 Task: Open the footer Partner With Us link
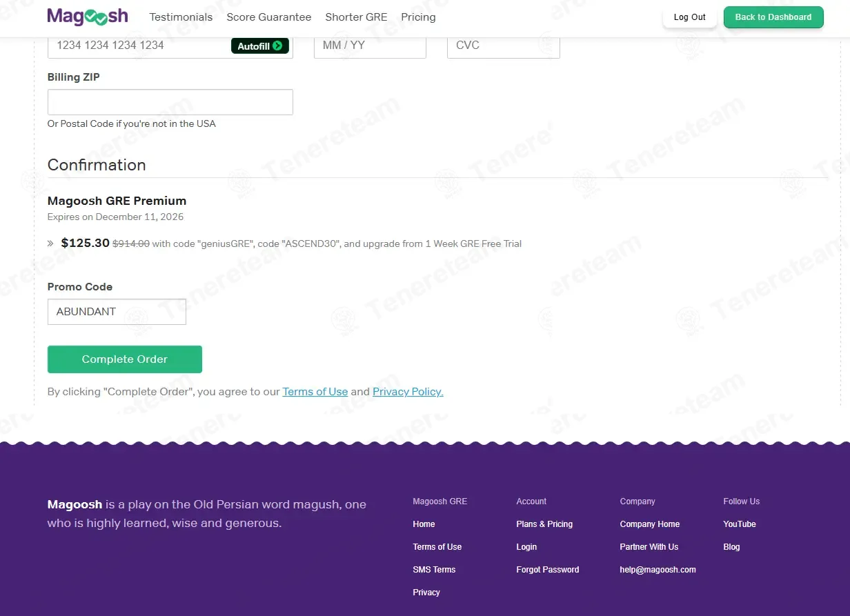[x=649, y=547]
